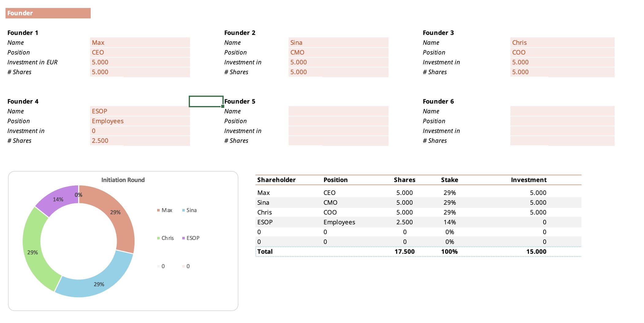Click the Shareholder column header
The width and height of the screenshot is (644, 323).
[x=276, y=180]
